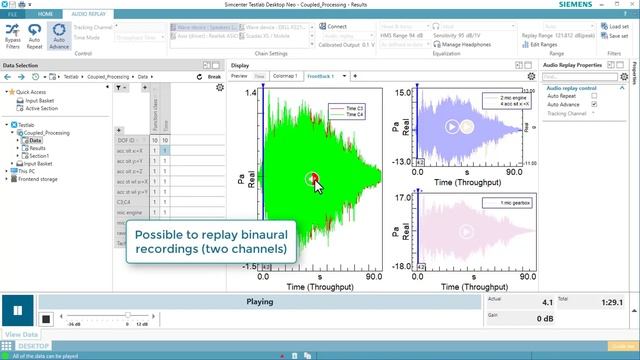Add a row with the lower plus button
The image size is (640, 360).
pos(119,130)
